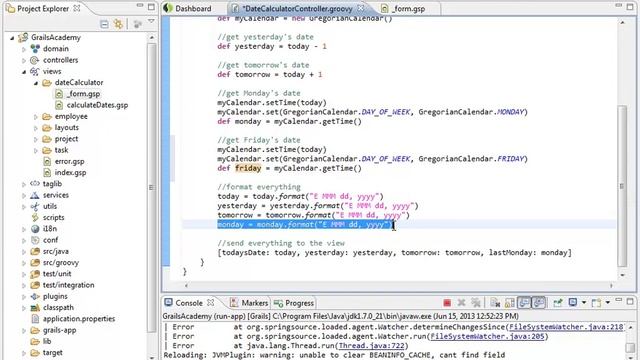
Task: Collapse the dateCalculator folder
Action: tap(36, 83)
